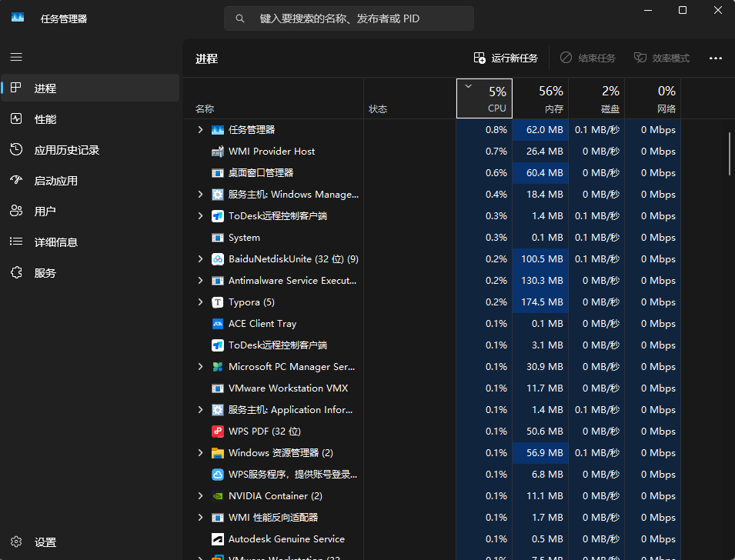735x560 pixels.
Task: Sort by the 名称 column header
Action: pyautogui.click(x=274, y=98)
